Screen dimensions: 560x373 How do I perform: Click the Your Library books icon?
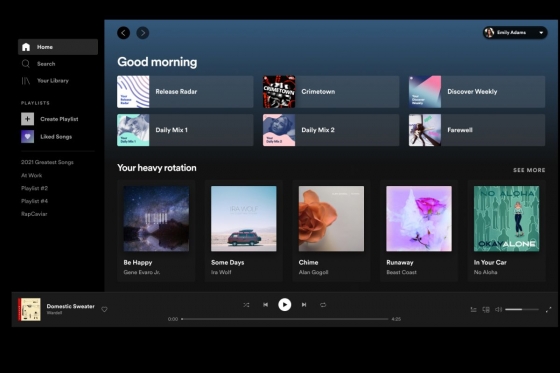(26, 81)
